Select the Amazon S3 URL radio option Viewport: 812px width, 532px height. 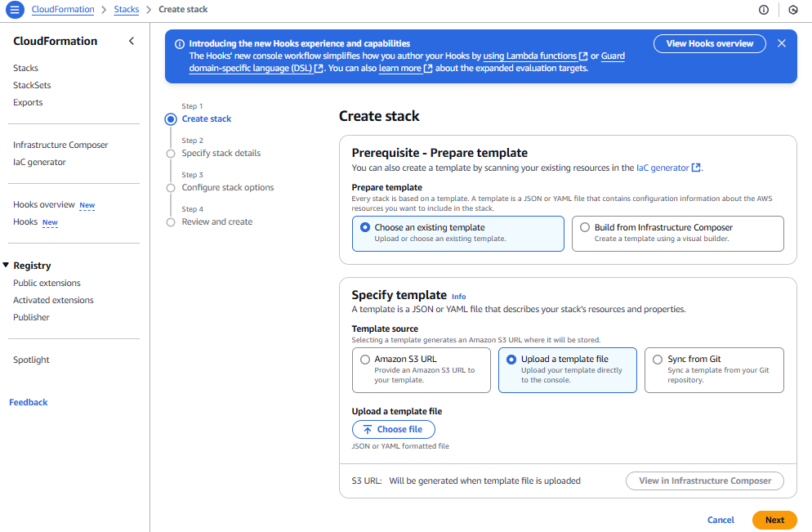coord(365,359)
